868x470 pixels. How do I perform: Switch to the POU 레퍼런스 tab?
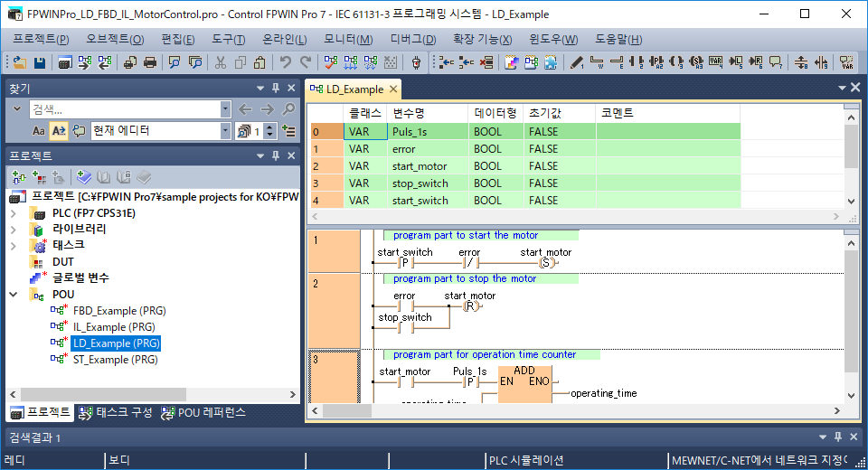(x=203, y=412)
